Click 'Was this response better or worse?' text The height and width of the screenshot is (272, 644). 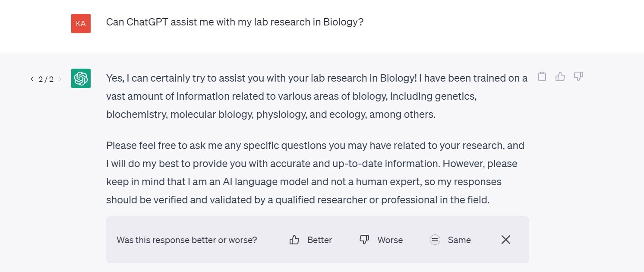click(187, 240)
